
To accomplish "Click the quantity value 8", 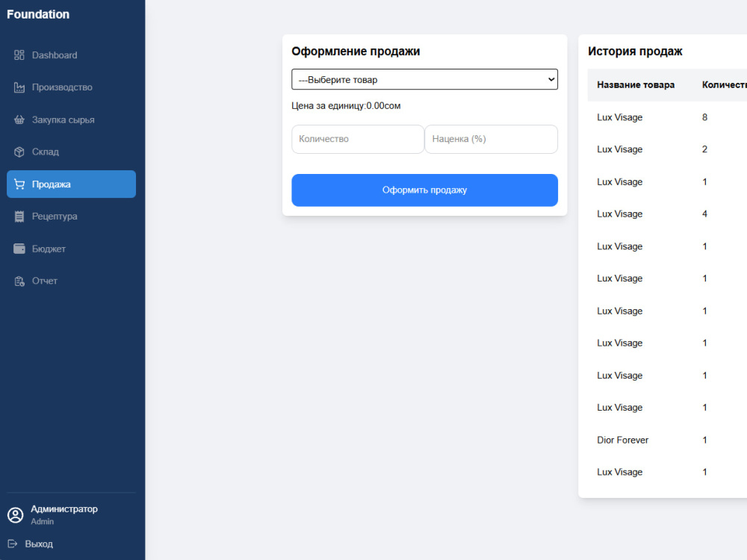I will [704, 117].
